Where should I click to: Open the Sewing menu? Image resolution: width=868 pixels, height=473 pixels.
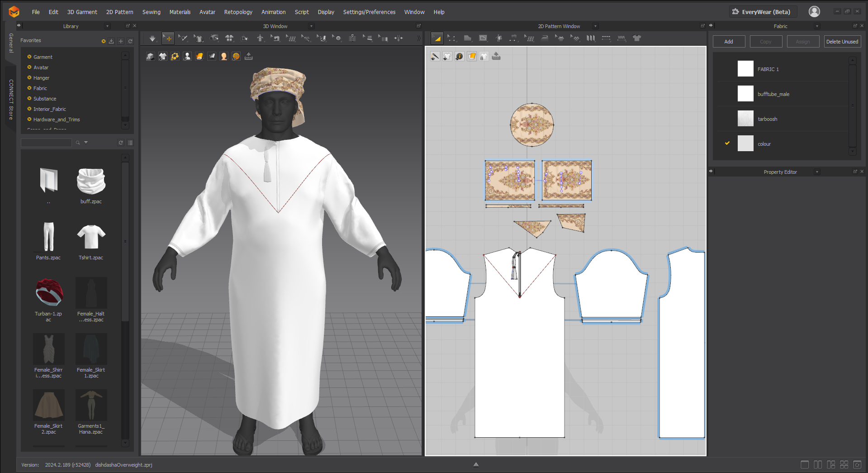[x=151, y=12]
